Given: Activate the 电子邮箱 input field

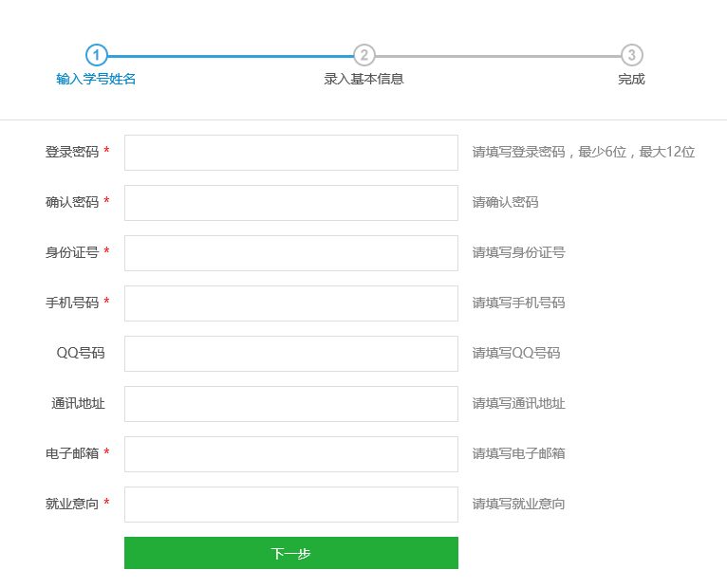Looking at the screenshot, I should point(290,454).
